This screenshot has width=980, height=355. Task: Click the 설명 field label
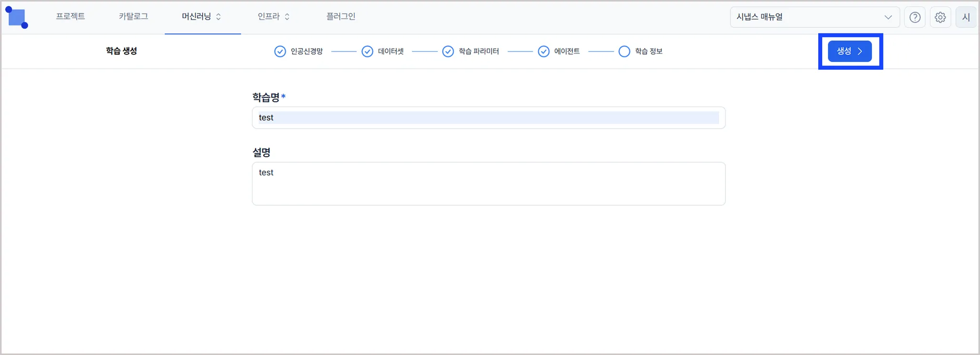click(262, 153)
